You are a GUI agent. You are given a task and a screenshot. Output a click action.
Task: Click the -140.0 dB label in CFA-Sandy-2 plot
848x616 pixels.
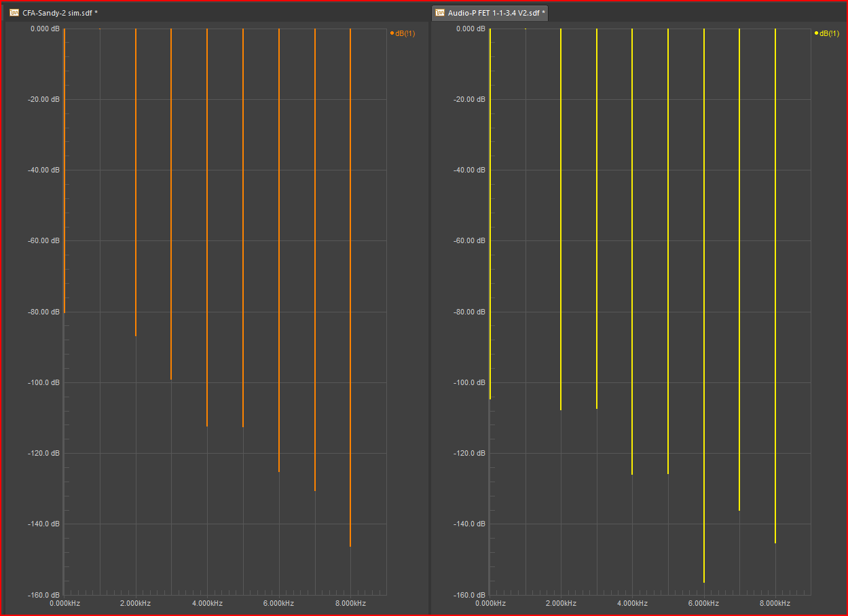[x=43, y=524]
